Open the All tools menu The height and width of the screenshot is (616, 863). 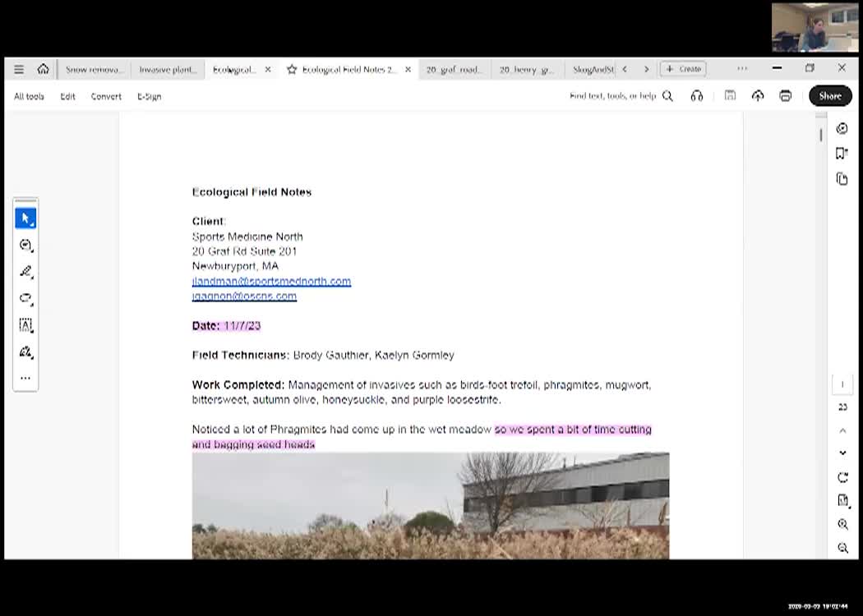[29, 96]
